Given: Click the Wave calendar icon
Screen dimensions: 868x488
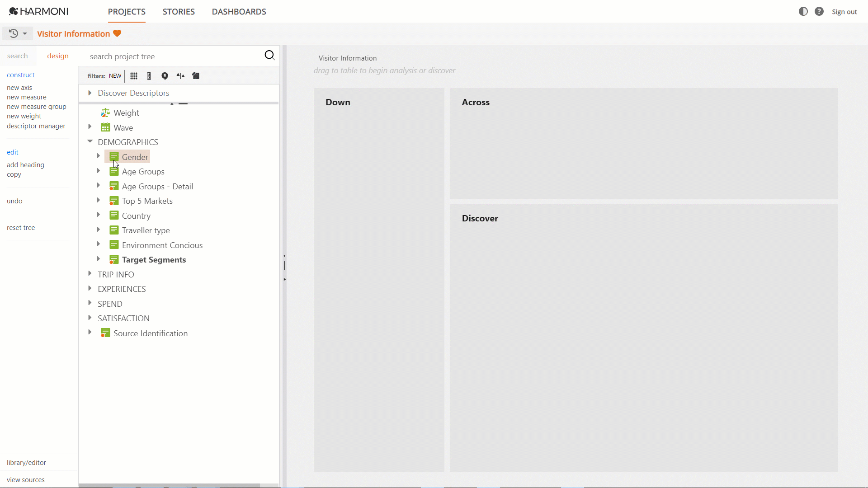Looking at the screenshot, I should (x=105, y=127).
